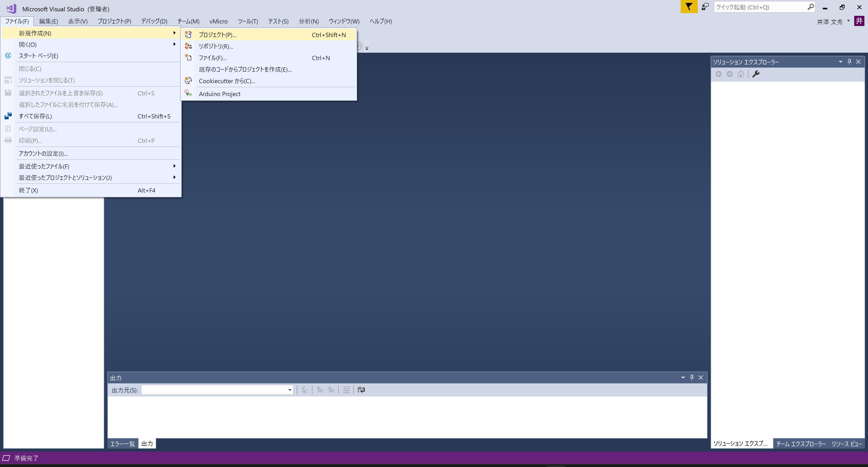Open the 分析(N) menu
This screenshot has height=467, width=868.
(309, 21)
